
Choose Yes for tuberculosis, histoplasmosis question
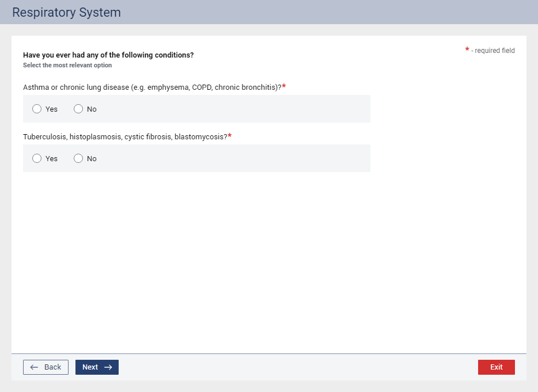coord(37,158)
